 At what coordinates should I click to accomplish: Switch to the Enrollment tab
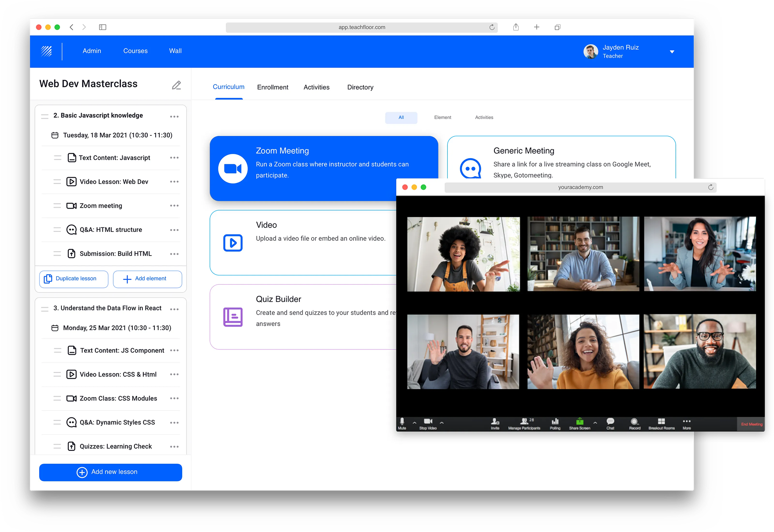(x=273, y=87)
